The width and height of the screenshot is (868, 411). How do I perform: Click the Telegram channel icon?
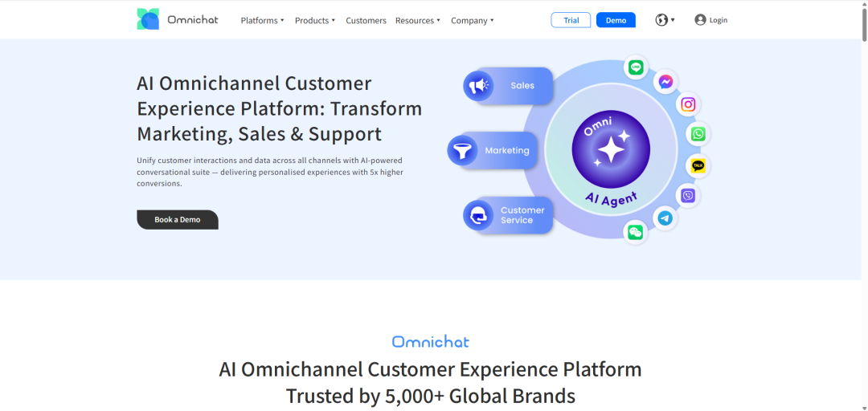[665, 218]
